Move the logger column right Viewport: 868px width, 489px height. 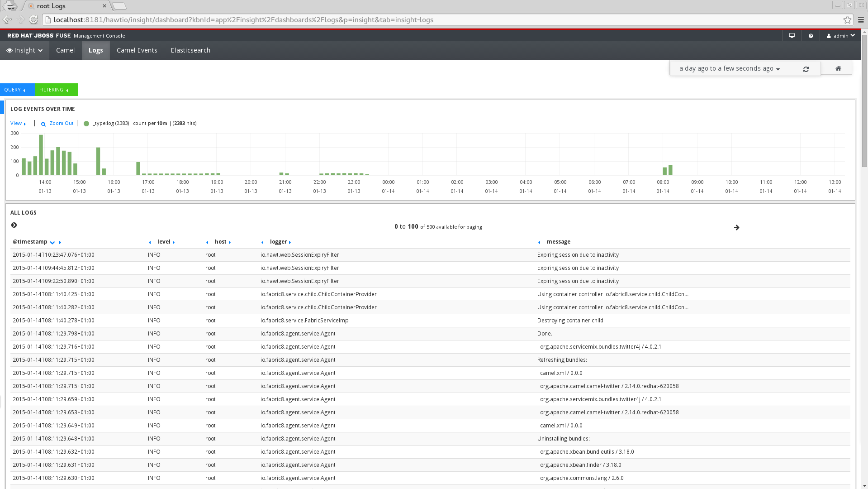pyautogui.click(x=290, y=243)
